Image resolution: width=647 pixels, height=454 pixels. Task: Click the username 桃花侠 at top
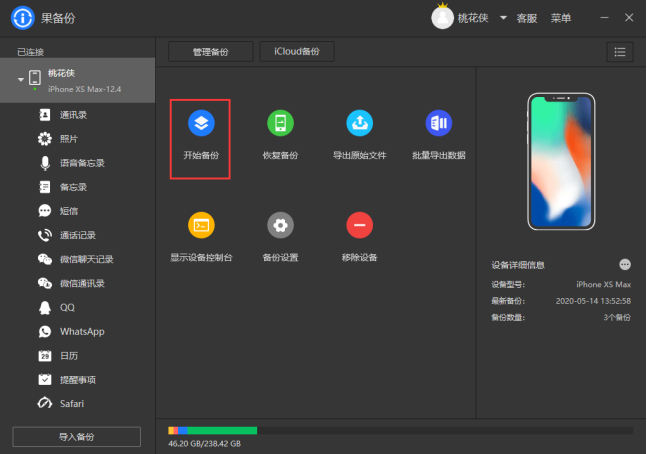click(x=473, y=18)
